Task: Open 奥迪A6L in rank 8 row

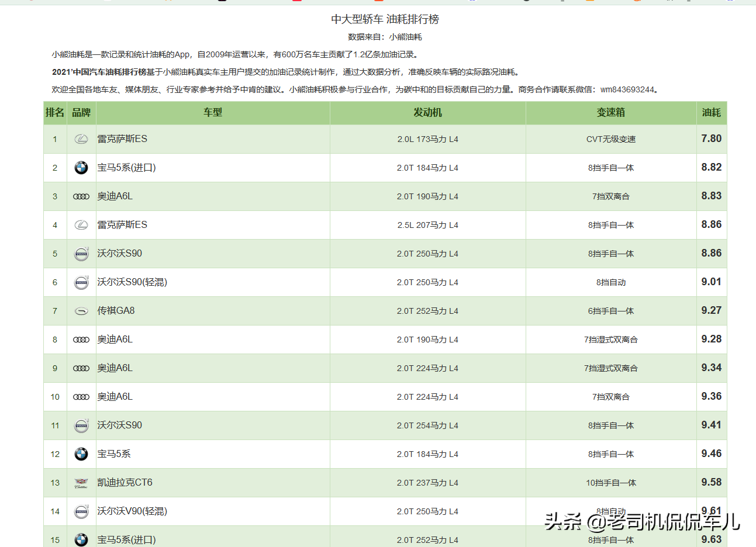Action: [x=115, y=340]
